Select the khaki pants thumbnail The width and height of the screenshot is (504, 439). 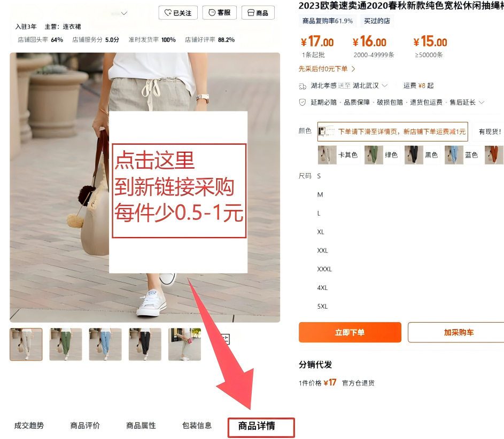(26, 344)
